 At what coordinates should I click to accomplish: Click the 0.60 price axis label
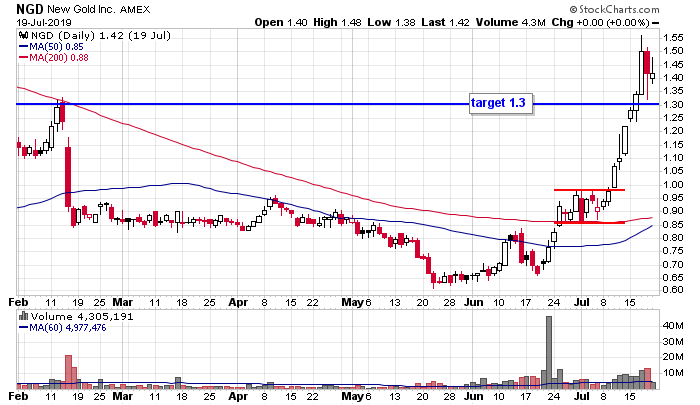click(673, 290)
